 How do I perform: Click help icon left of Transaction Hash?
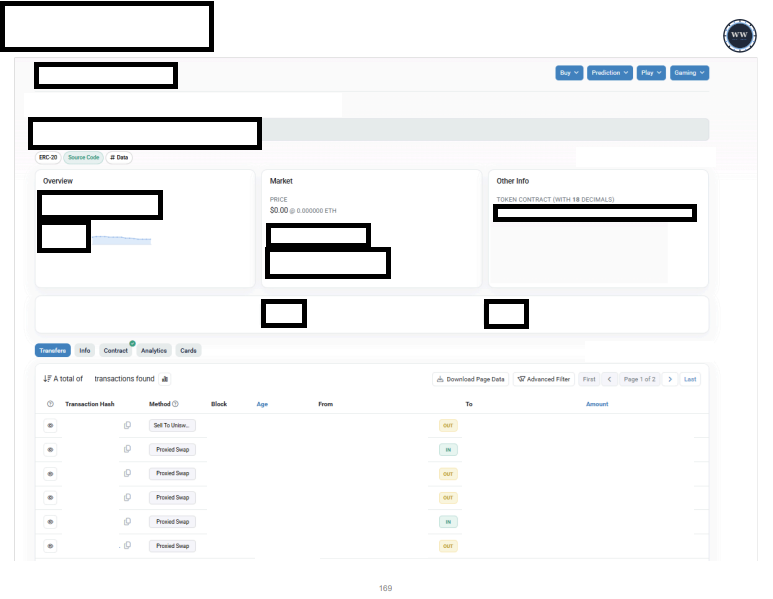coord(50,404)
